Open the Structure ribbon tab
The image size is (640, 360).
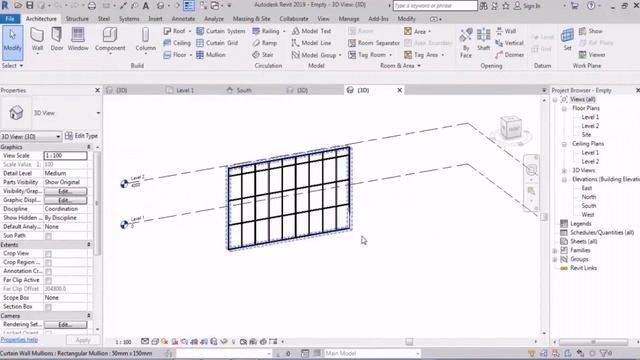click(x=77, y=19)
